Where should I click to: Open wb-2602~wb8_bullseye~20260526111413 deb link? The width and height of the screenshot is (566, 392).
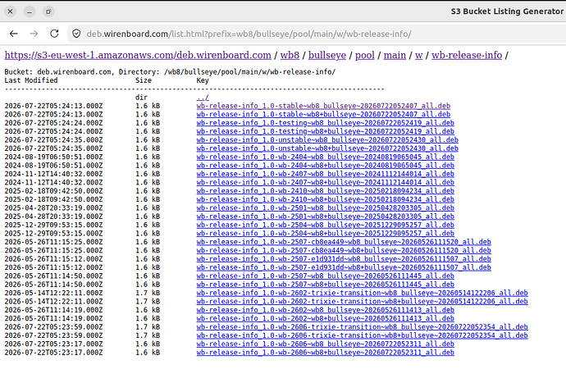325,310
